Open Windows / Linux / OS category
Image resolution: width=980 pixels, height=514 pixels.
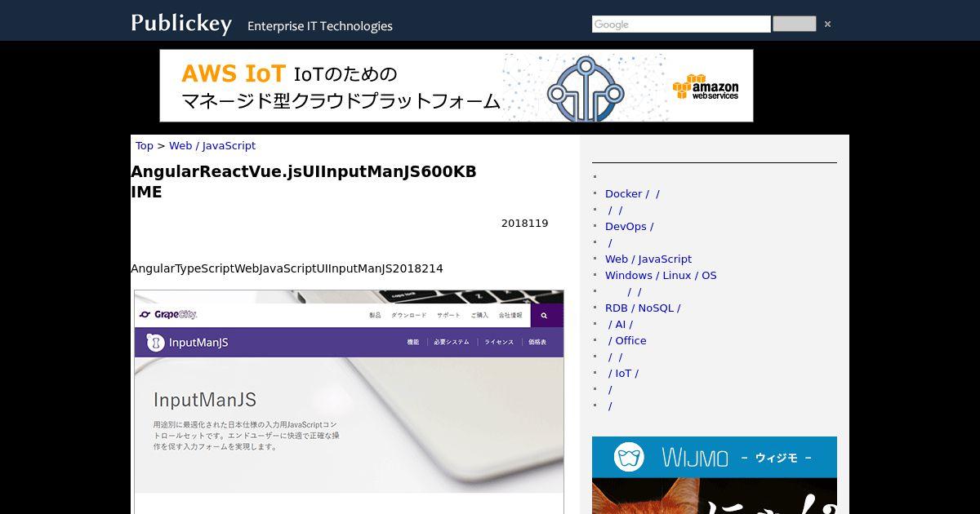coord(661,275)
